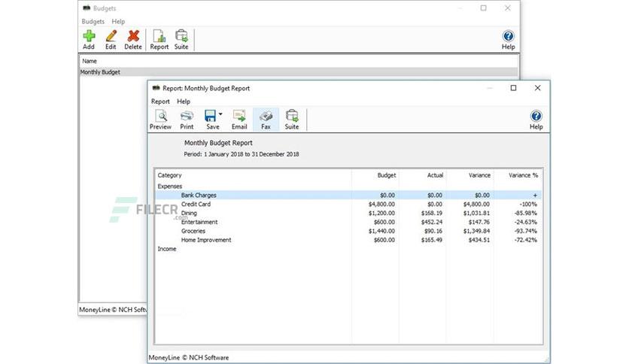The height and width of the screenshot is (364, 629).
Task: Select the Bank Charges row
Action: pyautogui.click(x=348, y=196)
